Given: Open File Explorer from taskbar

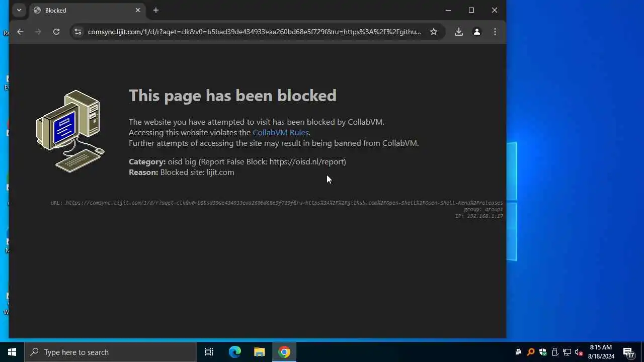Looking at the screenshot, I should (x=259, y=352).
